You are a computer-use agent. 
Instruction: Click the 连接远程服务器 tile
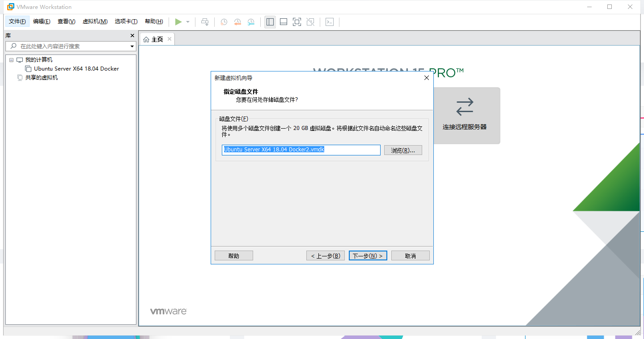pos(465,116)
